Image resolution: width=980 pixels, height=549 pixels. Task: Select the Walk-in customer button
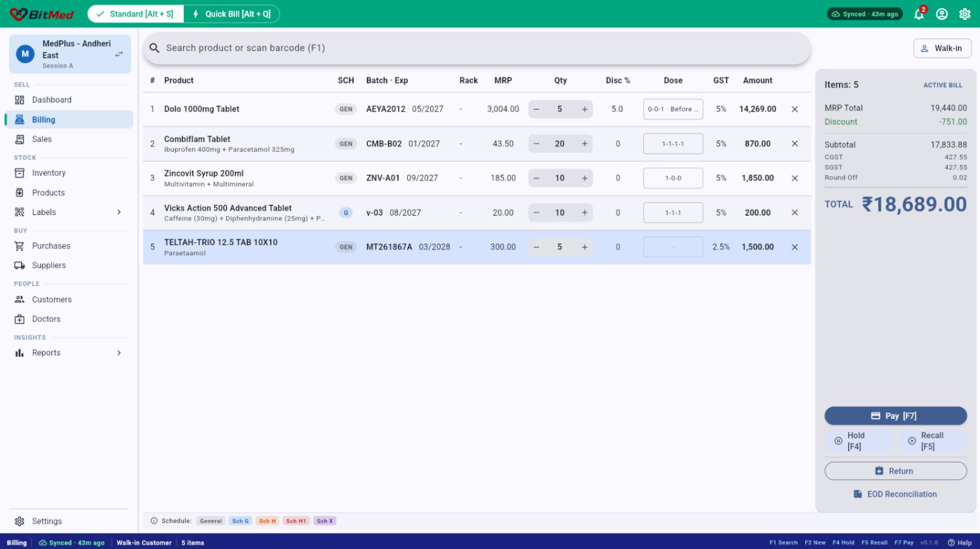tap(942, 49)
